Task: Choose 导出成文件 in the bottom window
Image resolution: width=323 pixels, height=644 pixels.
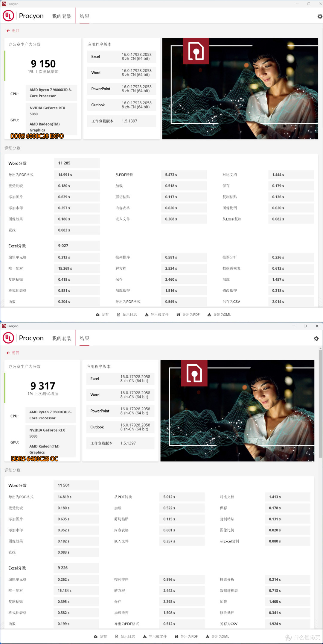Action: 155,637
